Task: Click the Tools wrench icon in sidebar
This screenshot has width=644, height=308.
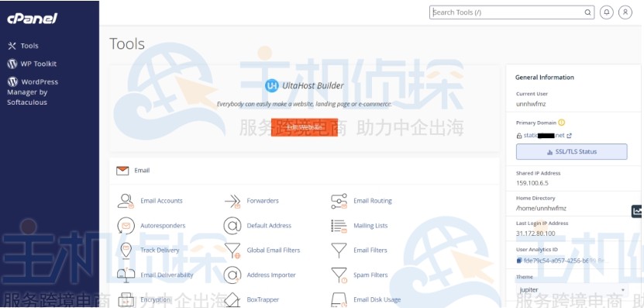Action: pos(12,46)
